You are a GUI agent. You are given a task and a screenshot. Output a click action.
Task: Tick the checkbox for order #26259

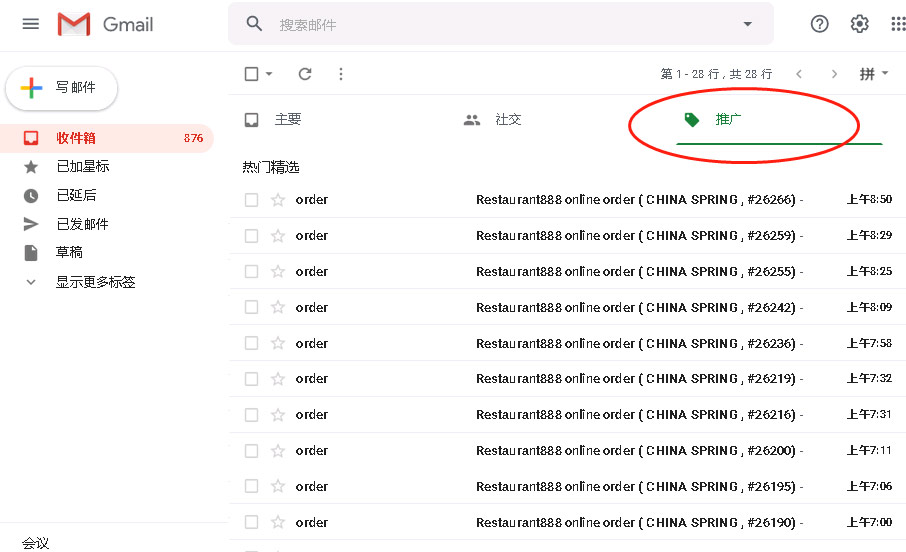point(252,236)
